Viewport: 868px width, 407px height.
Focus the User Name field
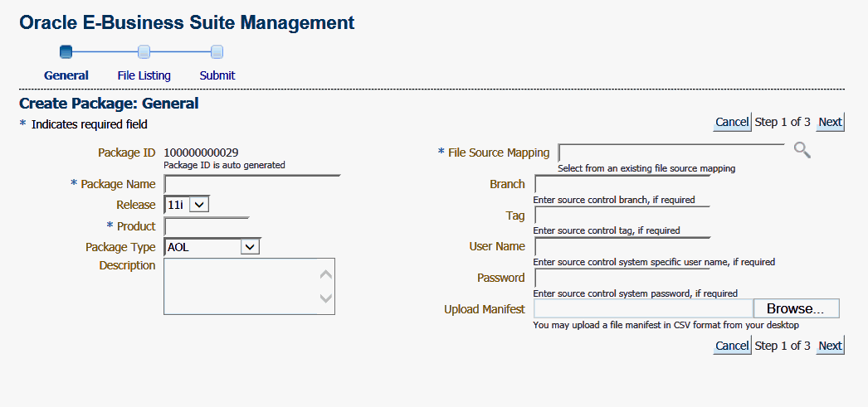click(622, 246)
